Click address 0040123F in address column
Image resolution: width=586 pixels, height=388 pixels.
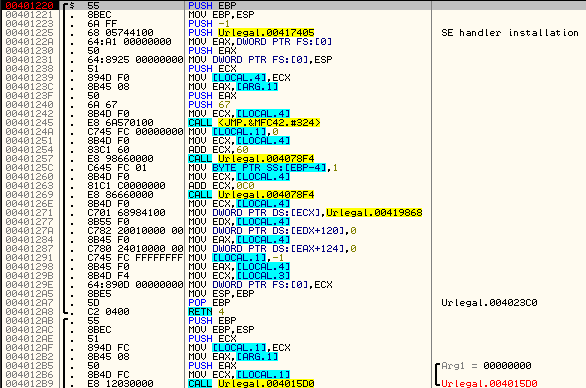tap(29, 95)
